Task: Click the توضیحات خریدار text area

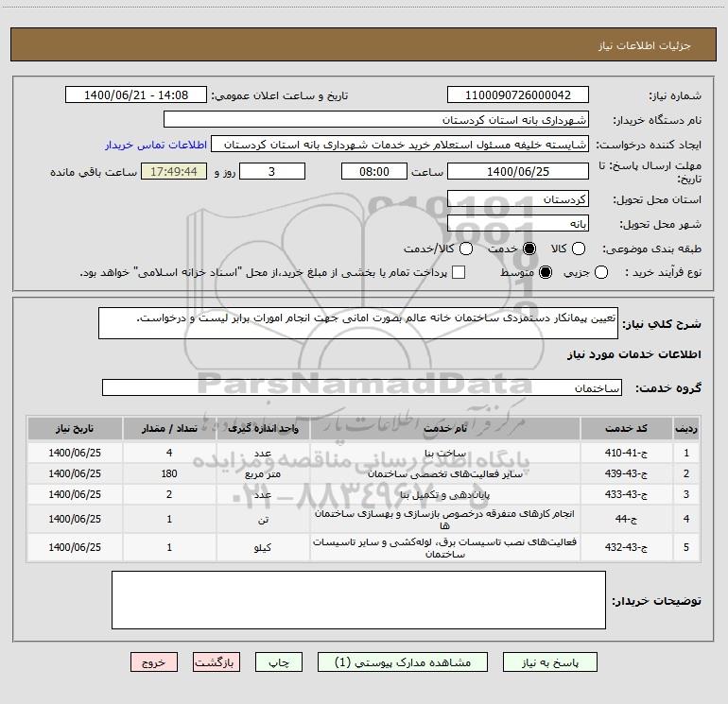Action: [358, 600]
